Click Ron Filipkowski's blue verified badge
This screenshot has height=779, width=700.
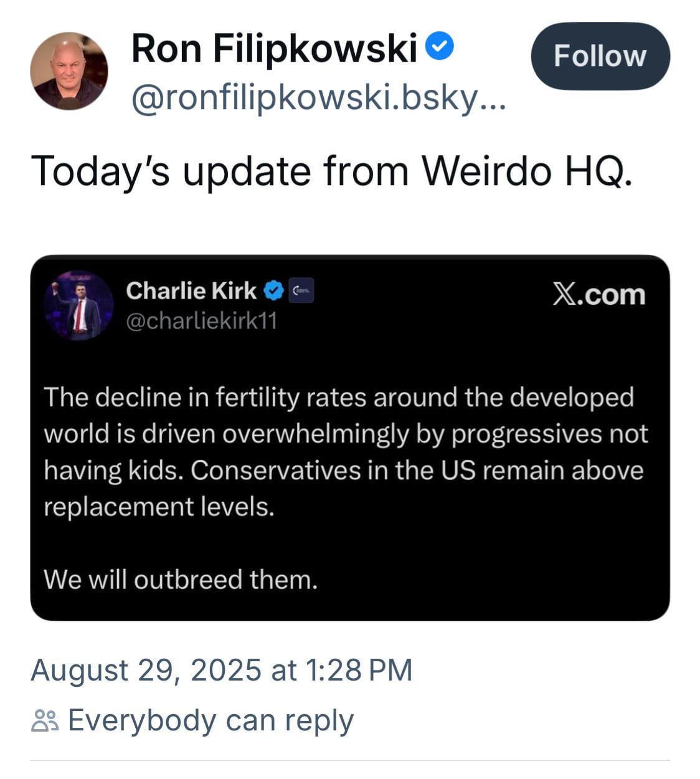[440, 47]
